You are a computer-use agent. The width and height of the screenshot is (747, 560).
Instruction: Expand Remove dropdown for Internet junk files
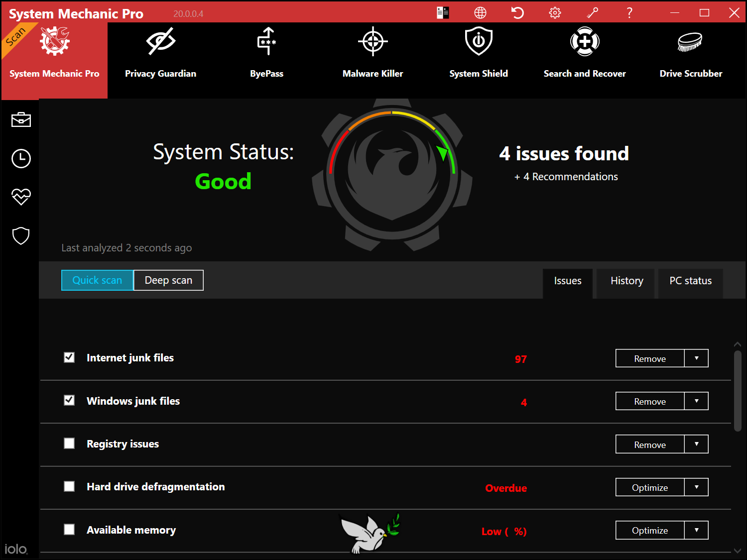pos(696,358)
